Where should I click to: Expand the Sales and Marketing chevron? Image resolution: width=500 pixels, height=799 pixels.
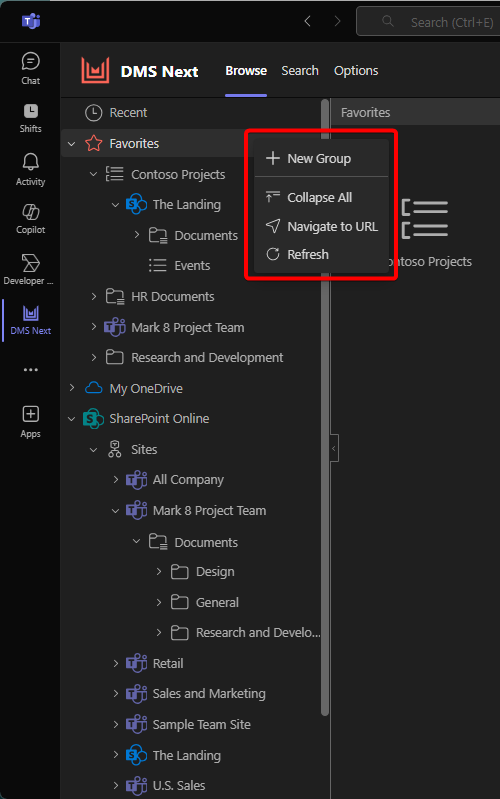[x=115, y=694]
